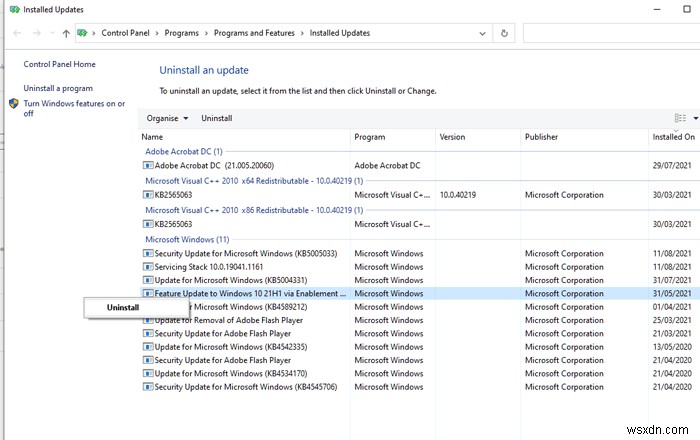Click Control Panel breadcrumb
This screenshot has width=700, height=440.
click(x=125, y=33)
